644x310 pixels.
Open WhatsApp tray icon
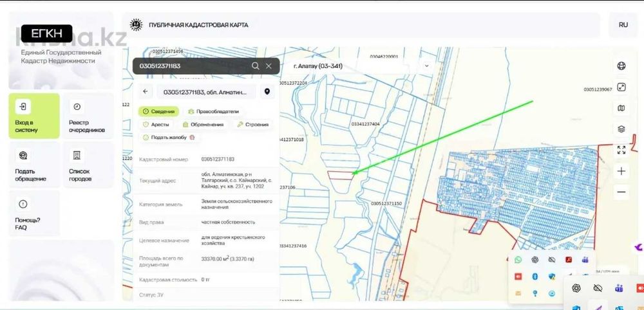[518, 260]
